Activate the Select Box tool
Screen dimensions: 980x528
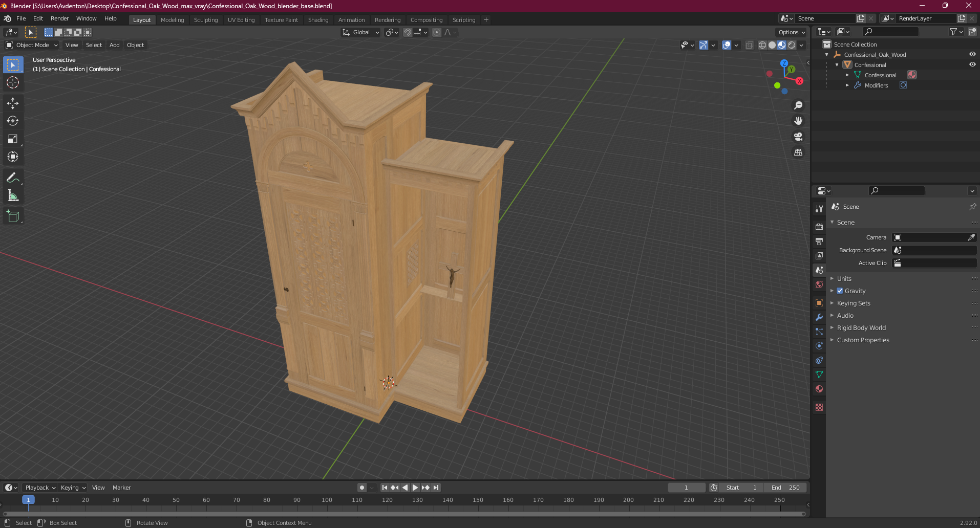pos(13,64)
